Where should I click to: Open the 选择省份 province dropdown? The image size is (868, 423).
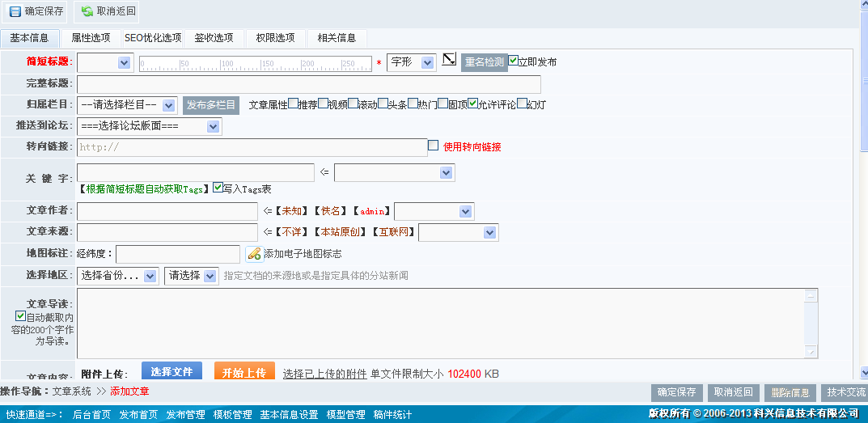[x=118, y=276]
